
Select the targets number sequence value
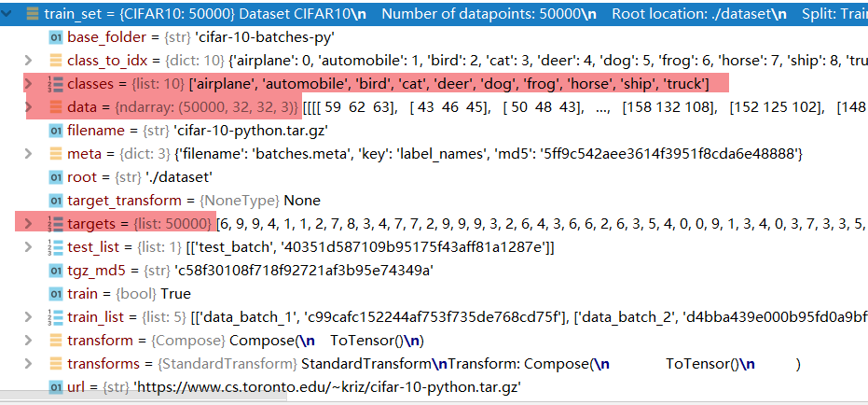click(x=542, y=223)
